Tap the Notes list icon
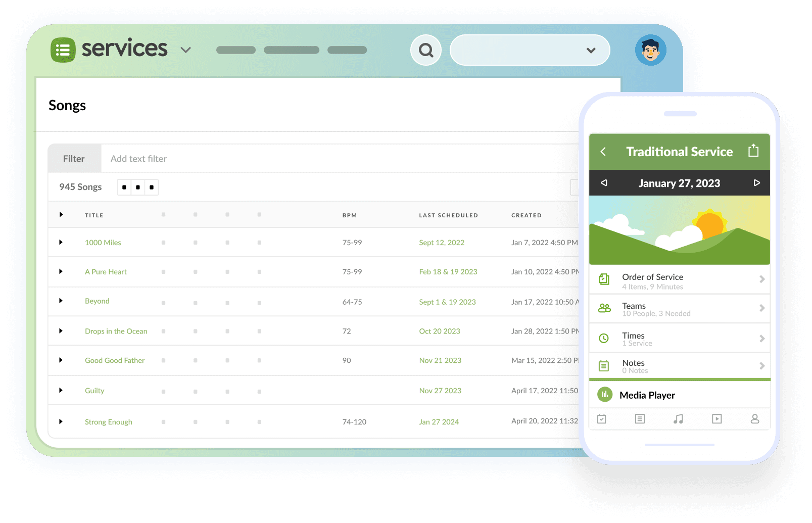The width and height of the screenshot is (812, 523). [604, 365]
